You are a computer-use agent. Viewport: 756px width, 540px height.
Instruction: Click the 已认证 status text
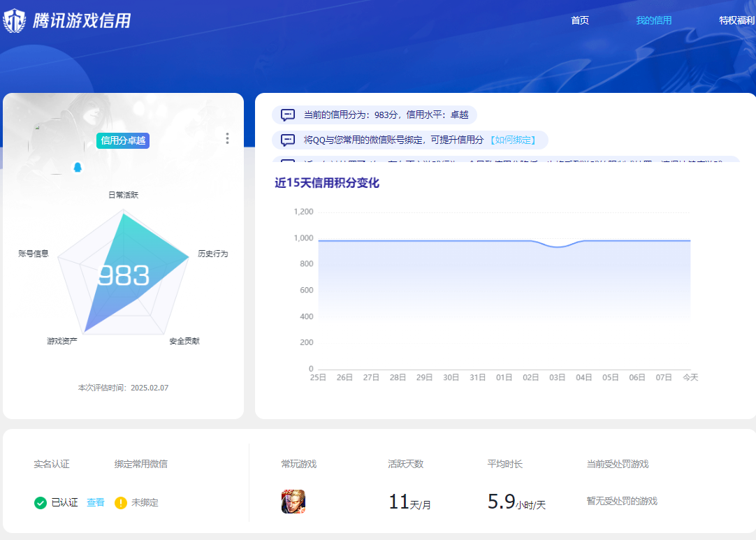64,502
